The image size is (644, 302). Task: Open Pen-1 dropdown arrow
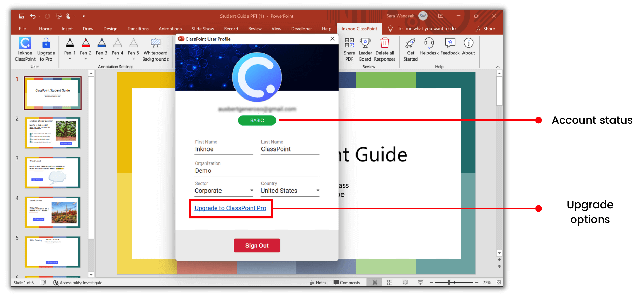pos(70,59)
